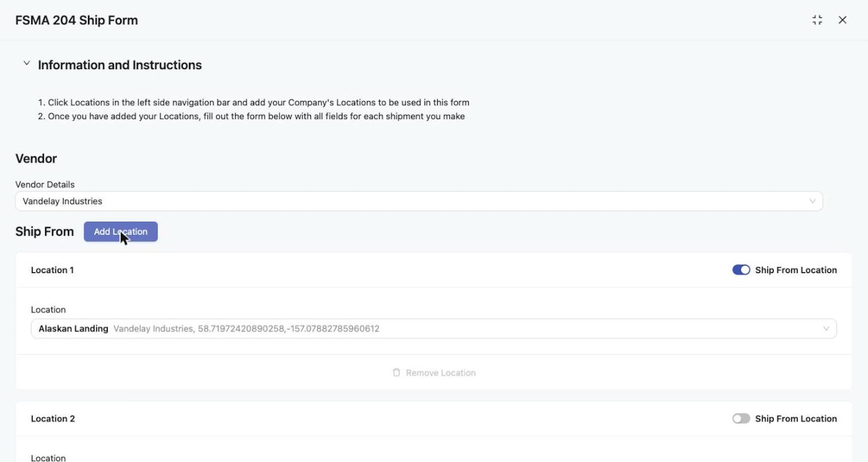Click the Add Location button
The image size is (868, 462).
coord(121,231)
